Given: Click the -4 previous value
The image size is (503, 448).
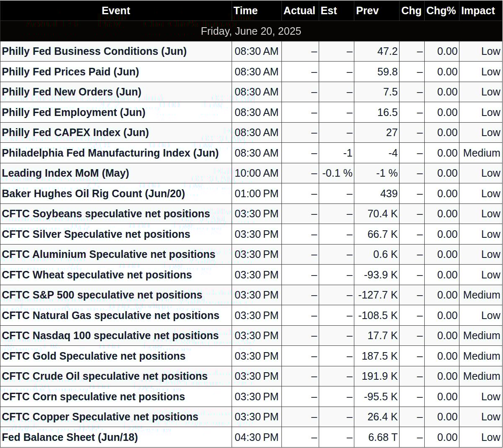Looking at the screenshot, I should click(393, 153).
